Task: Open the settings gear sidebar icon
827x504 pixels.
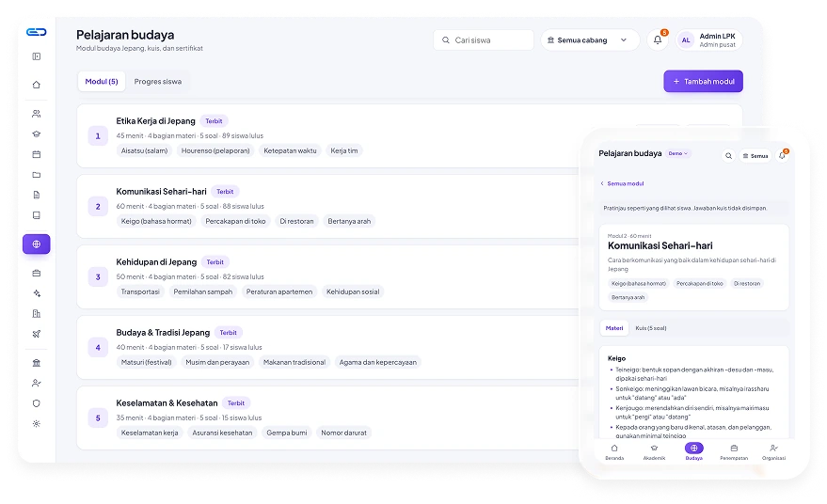Action: tap(37, 424)
